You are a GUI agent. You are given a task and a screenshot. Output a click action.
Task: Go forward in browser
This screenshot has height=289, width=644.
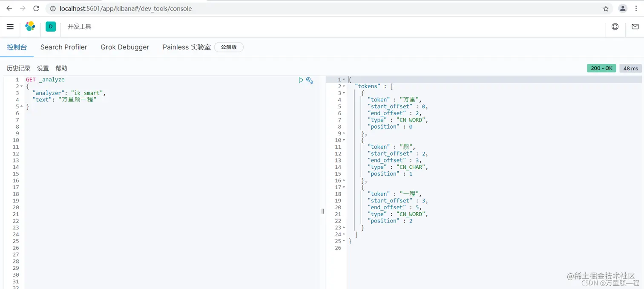[x=23, y=9]
